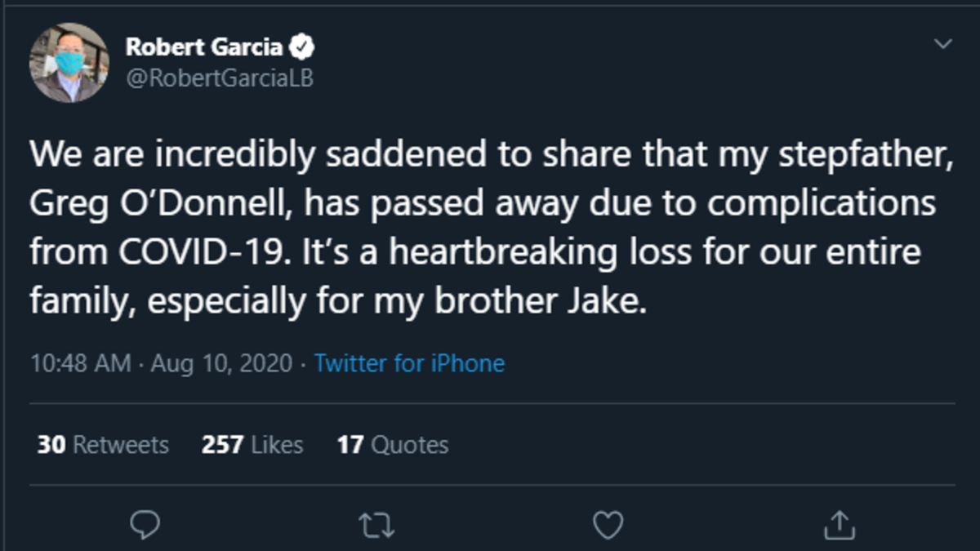Click the Aug 10, 2020 date
This screenshot has height=551, width=980.
(x=220, y=363)
